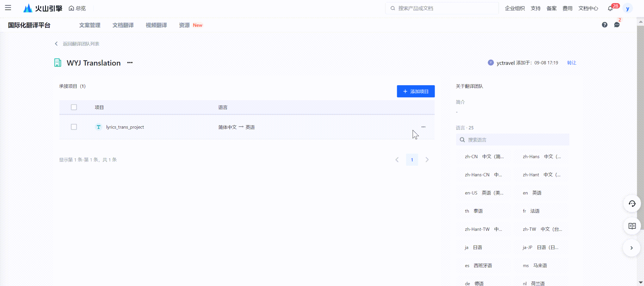Expand the floating side panel arrow

pos(631,248)
